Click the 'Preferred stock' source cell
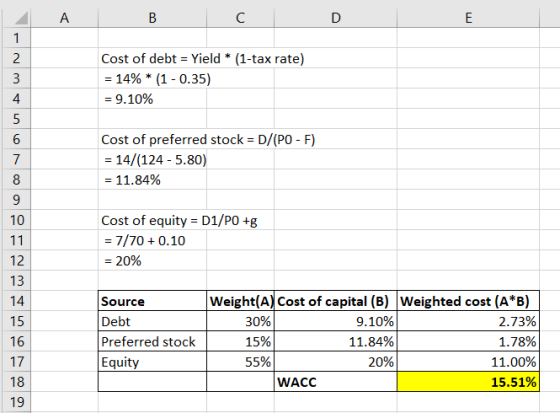560x413 pixels. point(152,342)
